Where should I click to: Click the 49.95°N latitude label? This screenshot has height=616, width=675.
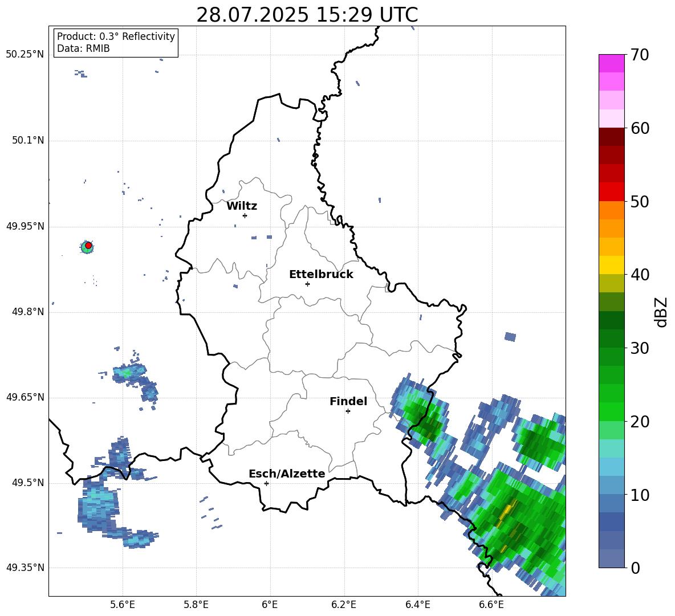coord(25,226)
